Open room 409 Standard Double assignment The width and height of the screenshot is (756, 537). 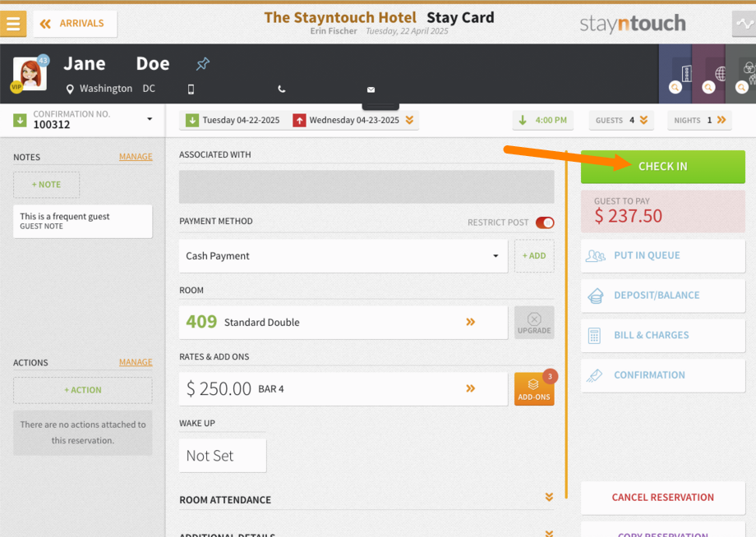[x=343, y=322]
